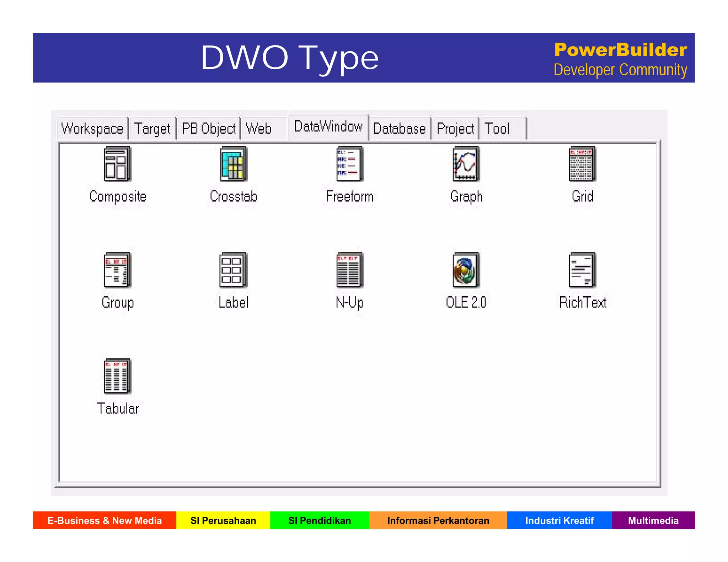
Task: Switch to the Tool tab
Action: pyautogui.click(x=503, y=128)
